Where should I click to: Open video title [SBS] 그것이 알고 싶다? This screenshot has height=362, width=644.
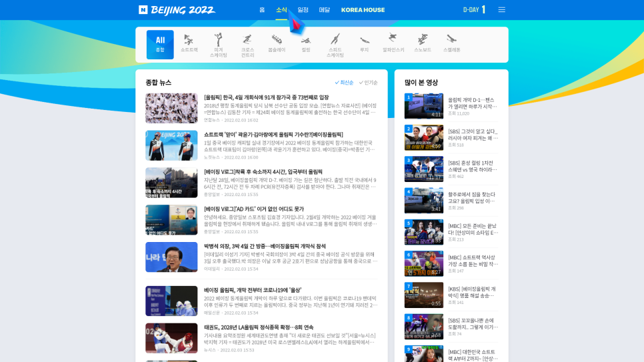[x=473, y=135]
